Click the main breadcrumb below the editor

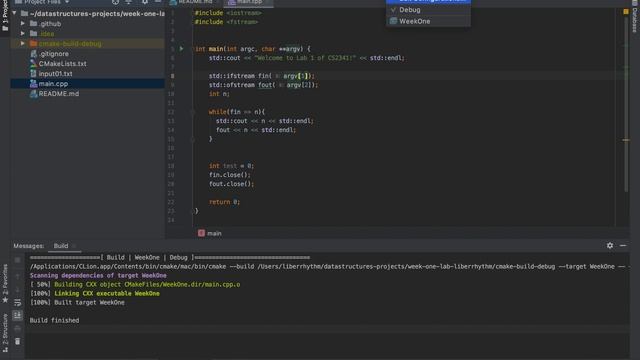point(210,233)
